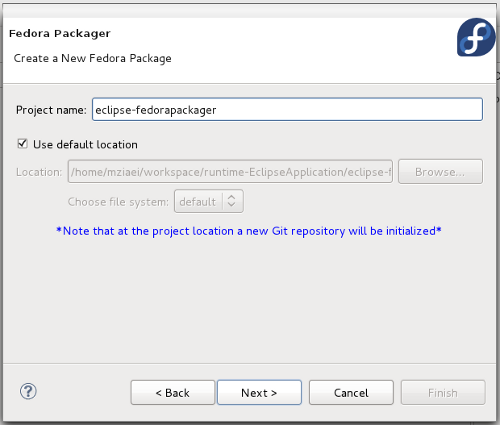
Task: Click the file system dropdown up-down arrows
Action: tap(231, 201)
